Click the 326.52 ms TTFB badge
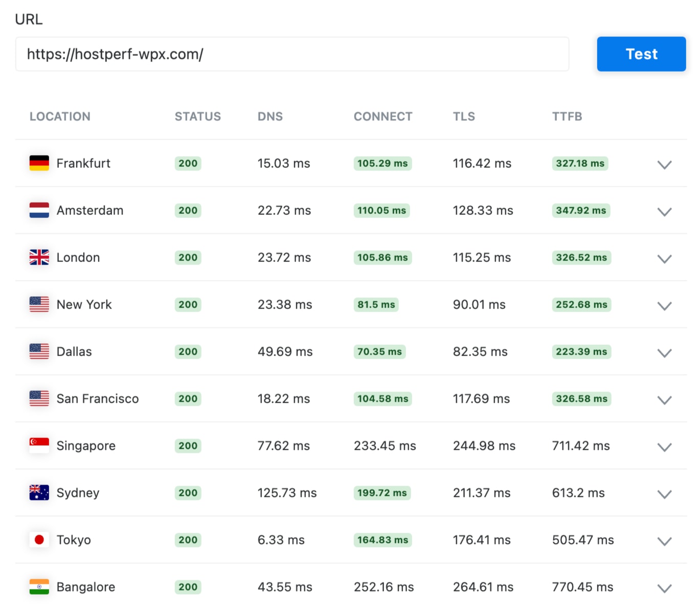The height and width of the screenshot is (614, 700). [581, 257]
